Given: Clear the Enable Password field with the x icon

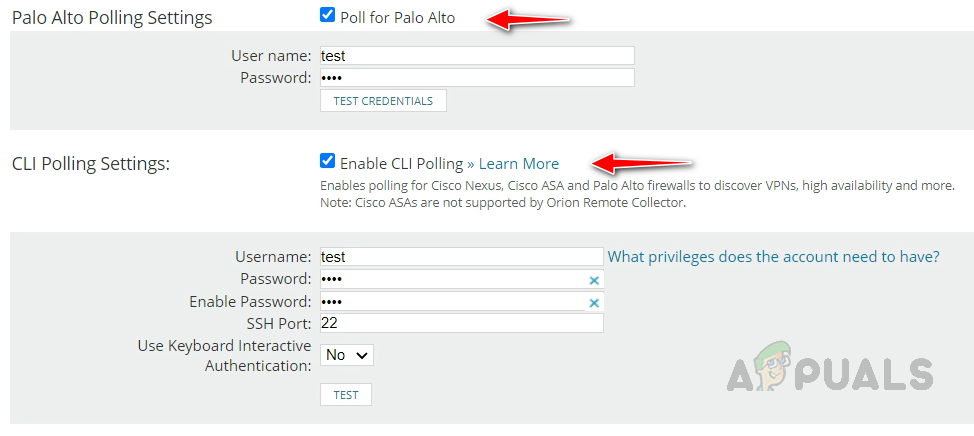Looking at the screenshot, I should tap(594, 303).
